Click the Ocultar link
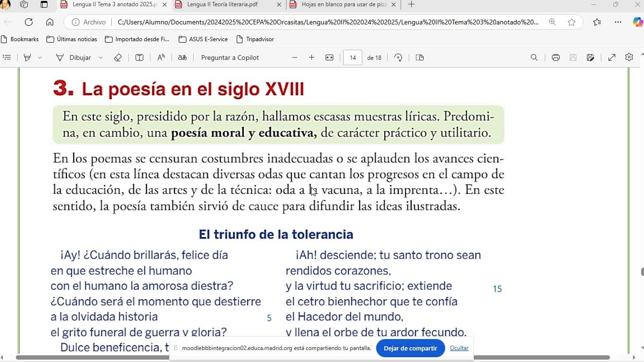644x362 pixels. (459, 348)
